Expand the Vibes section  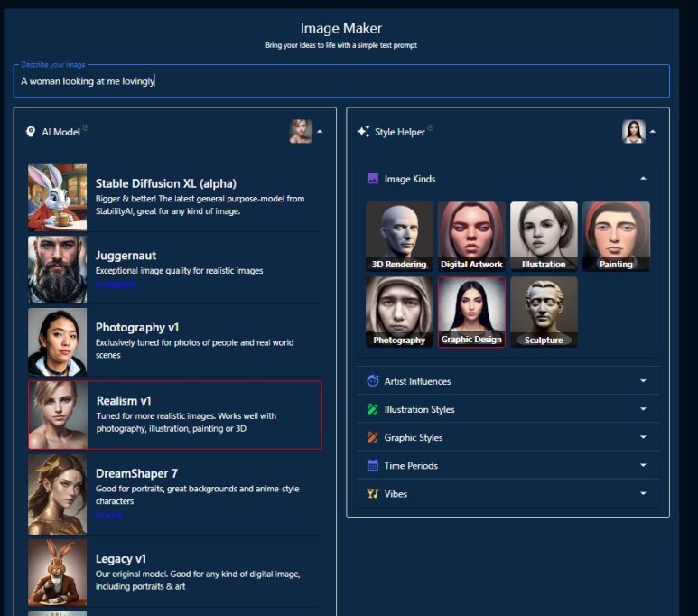coord(643,493)
